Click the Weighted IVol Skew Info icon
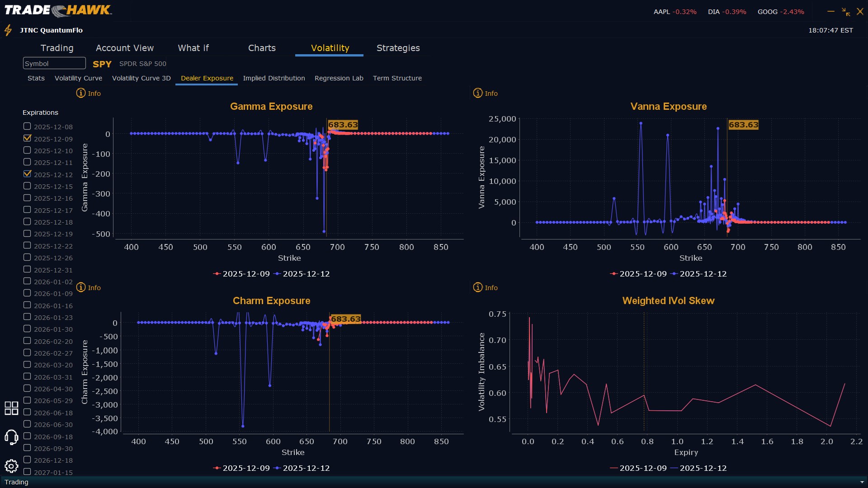The width and height of the screenshot is (868, 488). 478,287
